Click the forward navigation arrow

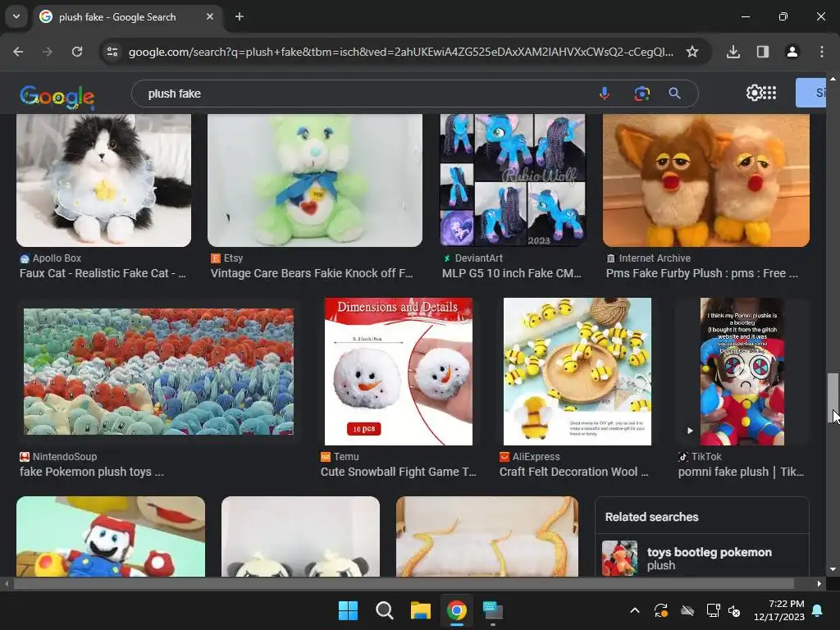coord(48,52)
